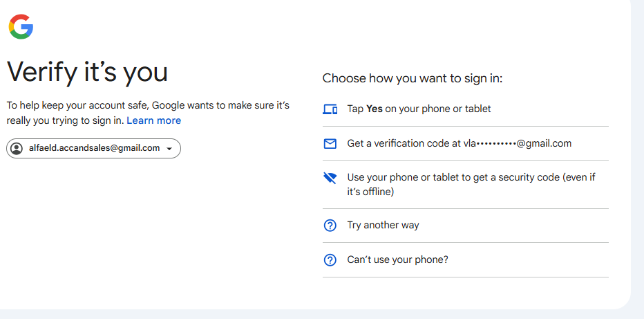The width and height of the screenshot is (644, 319).
Task: Choose Tap Yes on your phone or tablet
Action: click(419, 109)
